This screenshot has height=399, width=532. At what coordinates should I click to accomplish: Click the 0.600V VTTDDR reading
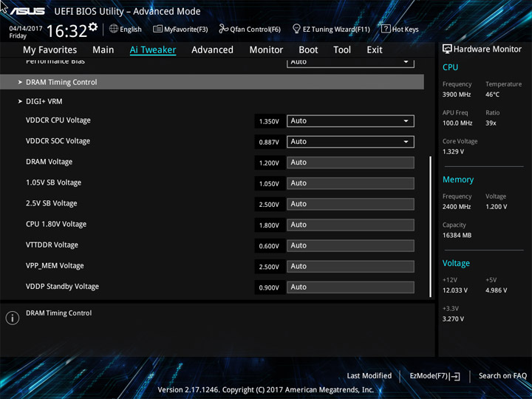click(x=269, y=246)
